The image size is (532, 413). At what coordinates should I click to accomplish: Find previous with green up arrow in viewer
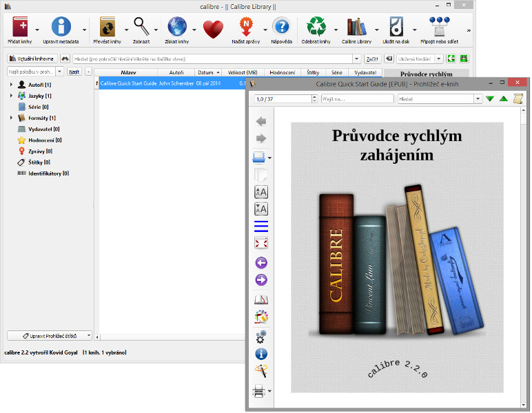pos(504,99)
